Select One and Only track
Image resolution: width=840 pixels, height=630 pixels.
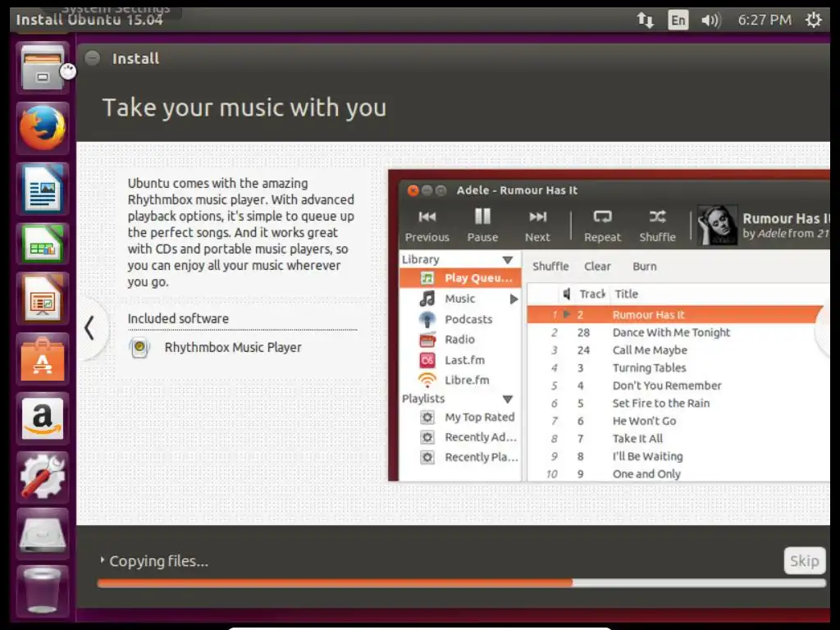(x=678, y=474)
